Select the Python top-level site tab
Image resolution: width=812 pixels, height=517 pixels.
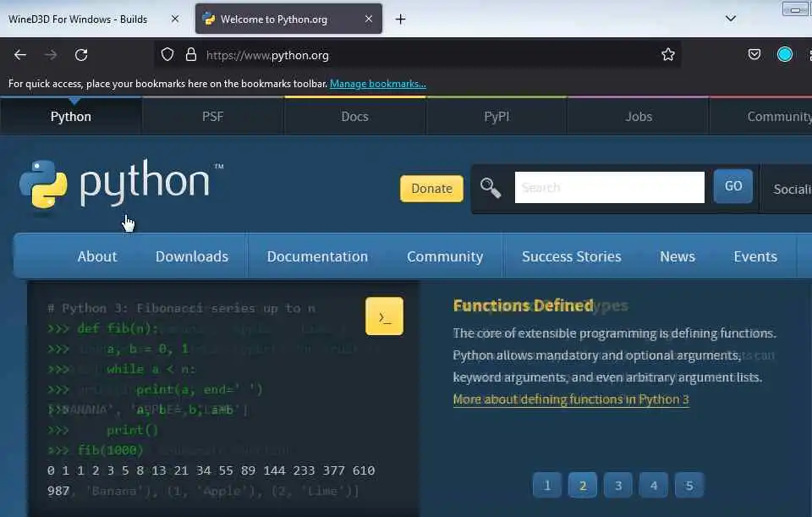(71, 117)
